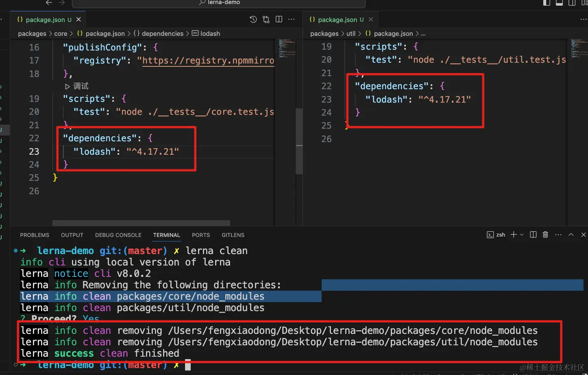This screenshot has width=588, height=375.
Task: Click 'clean packages/util/node_modules' terminal line
Action: (142, 308)
